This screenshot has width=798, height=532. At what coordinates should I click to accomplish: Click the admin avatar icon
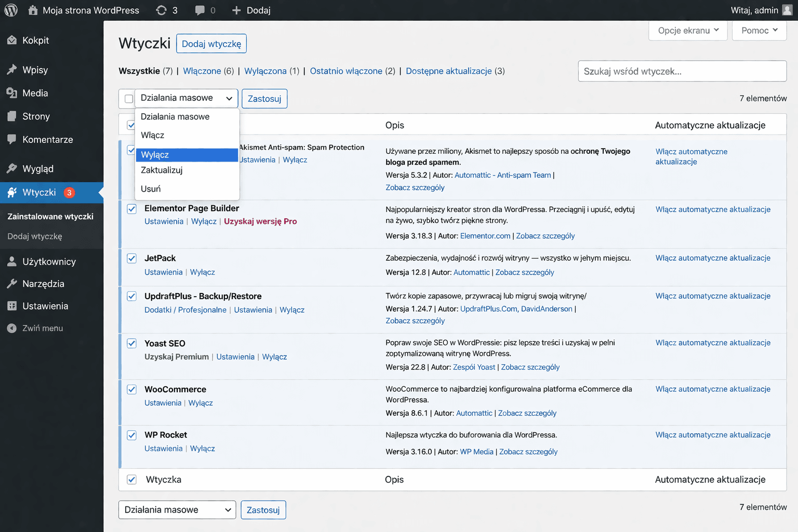pos(788,10)
